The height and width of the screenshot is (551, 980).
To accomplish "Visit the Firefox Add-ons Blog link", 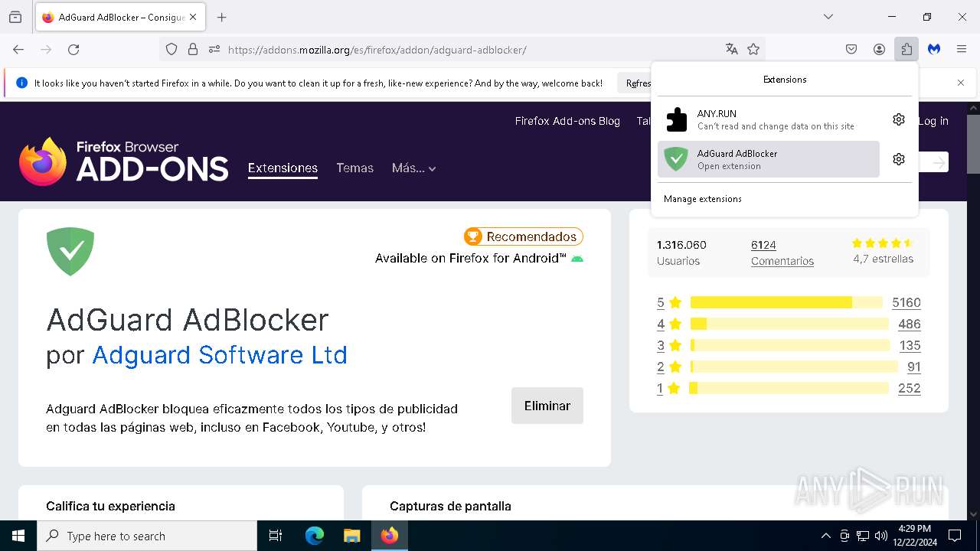I will tap(567, 121).
